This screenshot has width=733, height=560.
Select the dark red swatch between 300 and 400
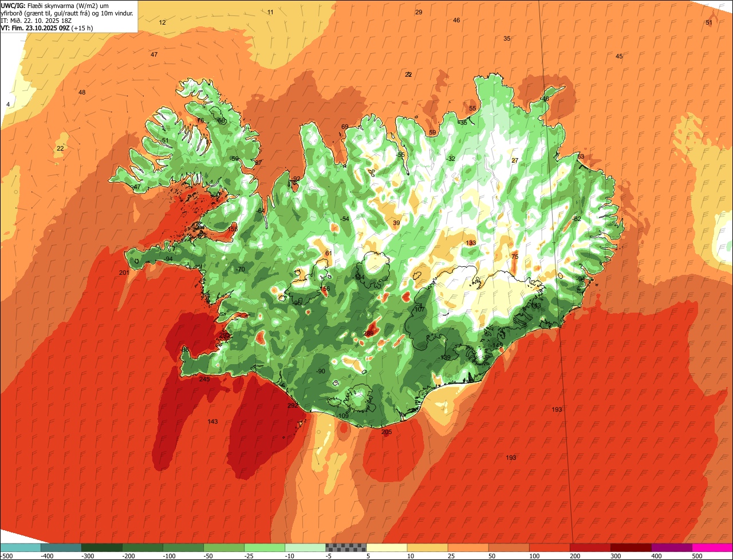[631, 547]
